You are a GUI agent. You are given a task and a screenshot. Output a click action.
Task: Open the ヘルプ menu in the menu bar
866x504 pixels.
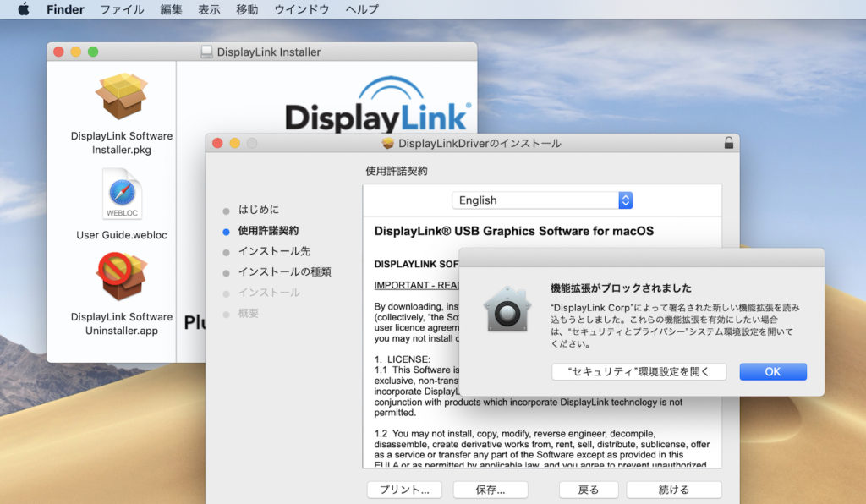pos(362,9)
